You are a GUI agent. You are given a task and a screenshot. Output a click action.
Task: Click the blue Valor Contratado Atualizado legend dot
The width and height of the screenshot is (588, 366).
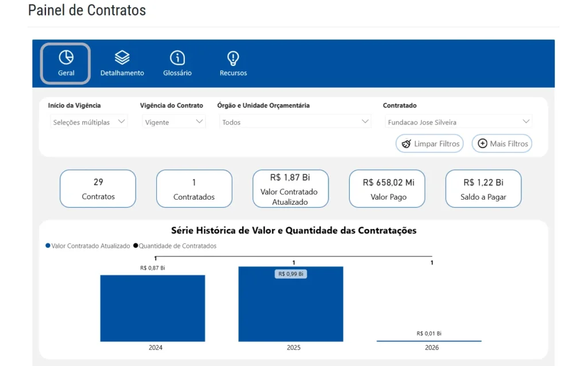coord(48,246)
